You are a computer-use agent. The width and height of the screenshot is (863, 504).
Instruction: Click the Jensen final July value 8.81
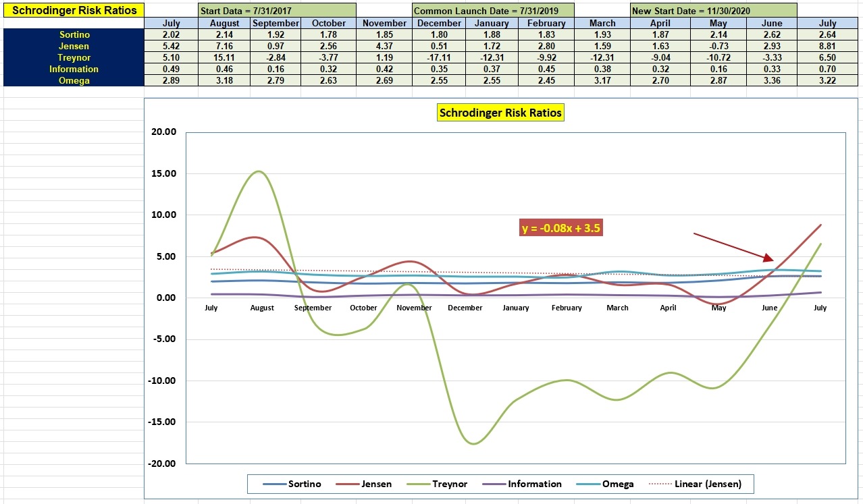(x=827, y=46)
